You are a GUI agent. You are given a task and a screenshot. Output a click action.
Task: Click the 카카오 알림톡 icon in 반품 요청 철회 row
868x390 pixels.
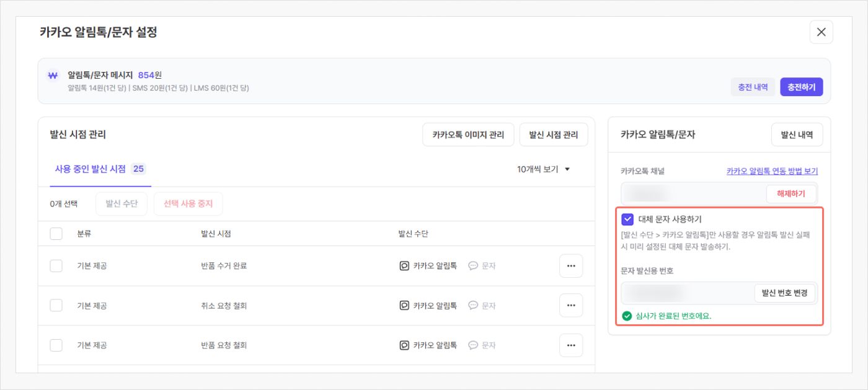click(404, 345)
